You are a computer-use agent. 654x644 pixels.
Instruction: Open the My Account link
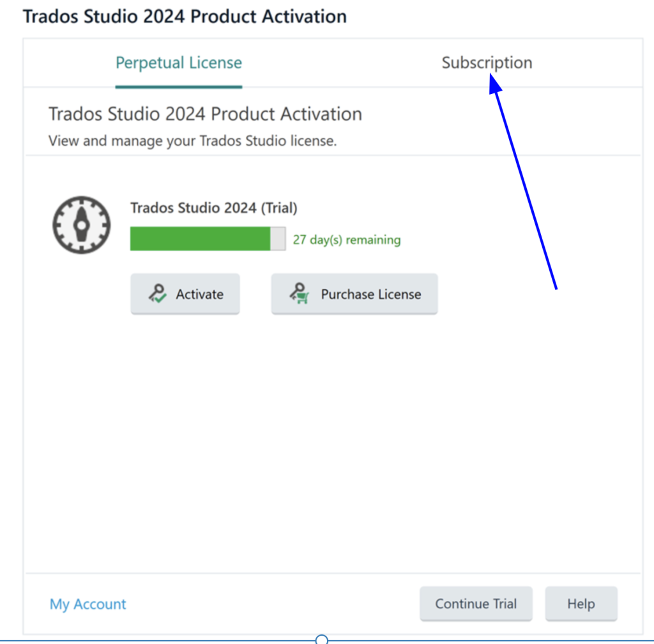[x=88, y=604]
